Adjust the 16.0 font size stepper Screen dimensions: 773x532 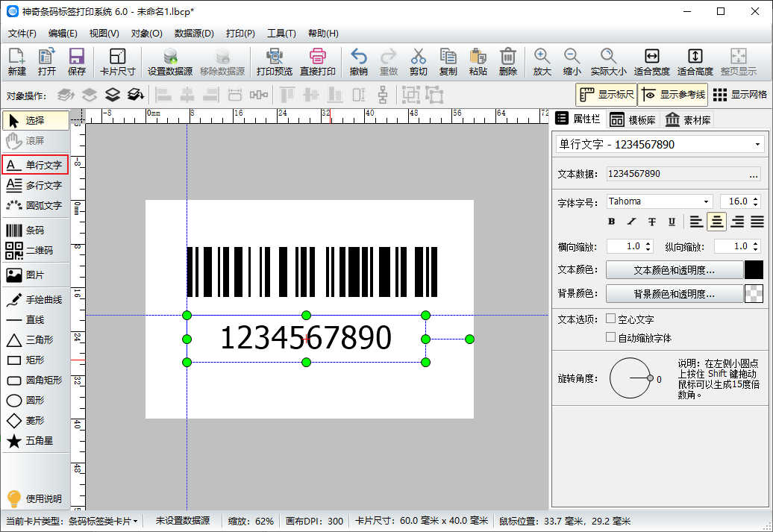(x=757, y=201)
